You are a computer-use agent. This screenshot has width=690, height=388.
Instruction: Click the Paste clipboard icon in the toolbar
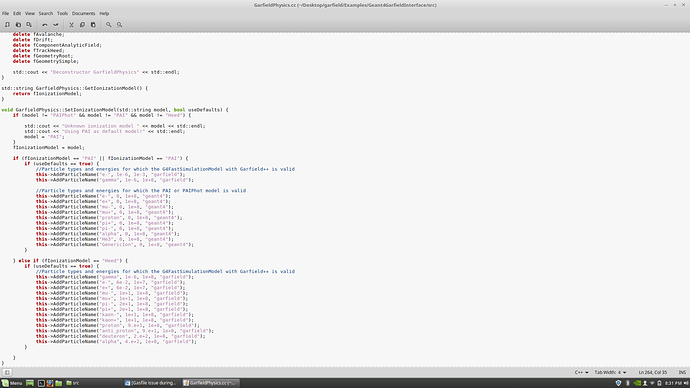pos(93,25)
